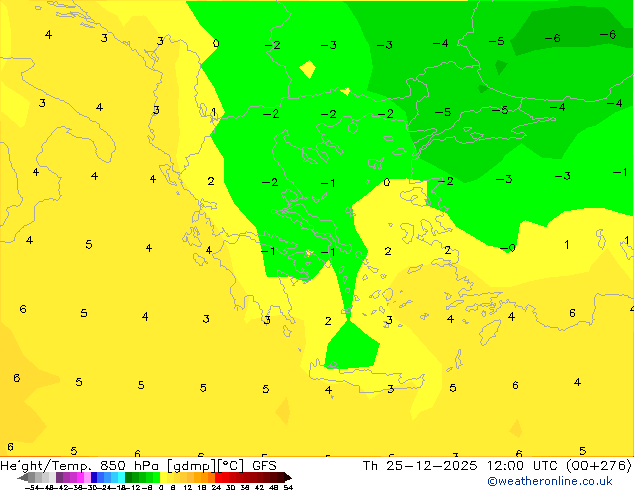The height and width of the screenshot is (490, 634).
Task: Click the '[°C]' unit label in the title
Action: (231, 465)
